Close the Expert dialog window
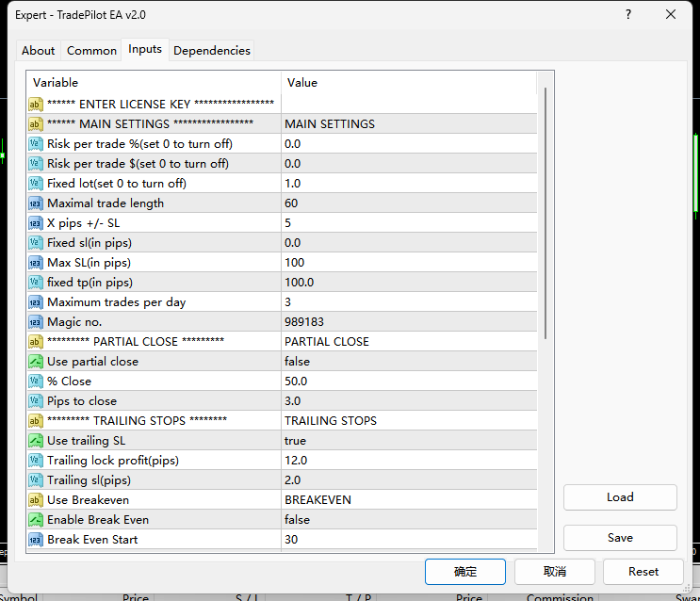 (x=671, y=14)
